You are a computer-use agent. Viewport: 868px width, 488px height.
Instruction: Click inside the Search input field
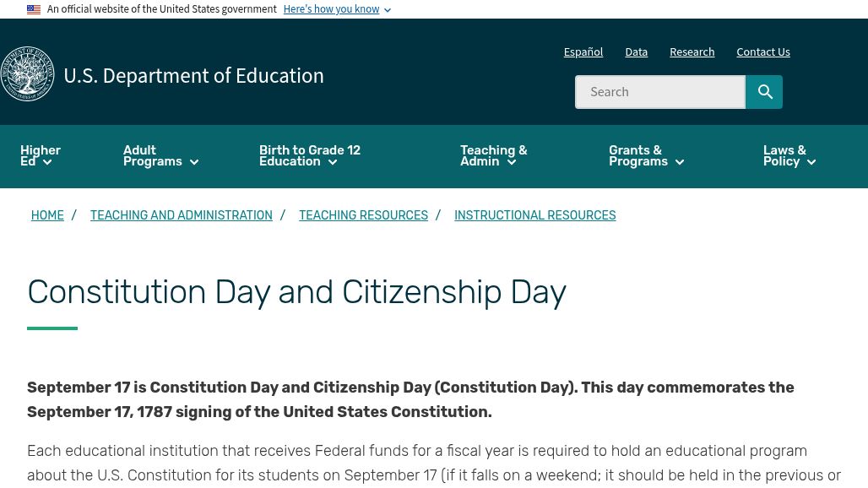point(659,92)
